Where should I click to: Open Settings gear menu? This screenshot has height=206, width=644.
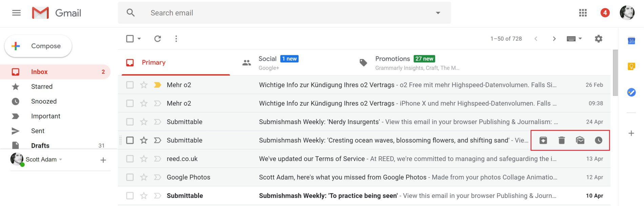pos(599,39)
